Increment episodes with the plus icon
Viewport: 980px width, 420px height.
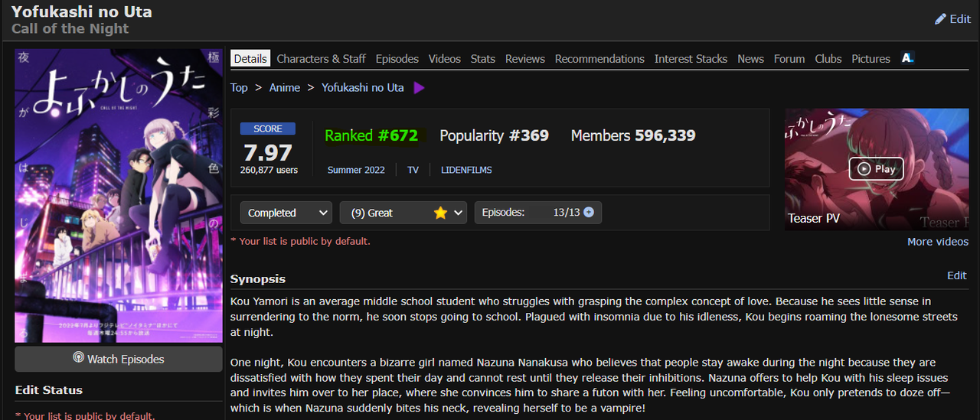point(589,212)
